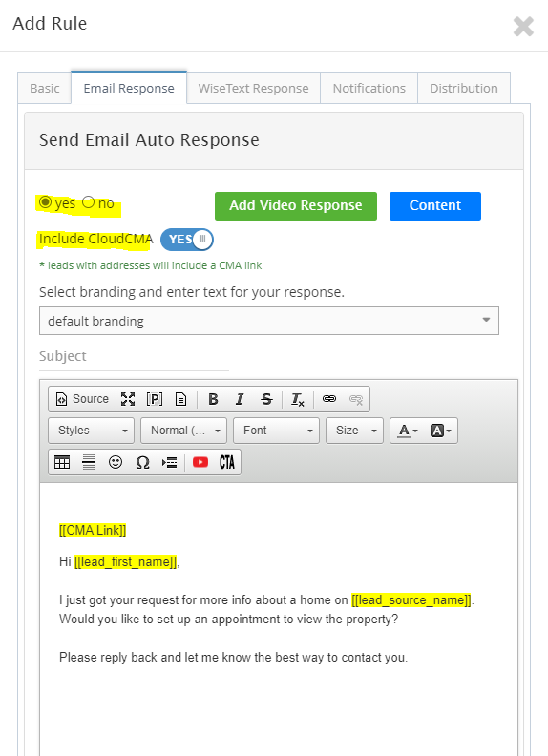Viewport: 548px width, 756px height.
Task: Insert a link with the chain icon
Action: pyautogui.click(x=329, y=399)
